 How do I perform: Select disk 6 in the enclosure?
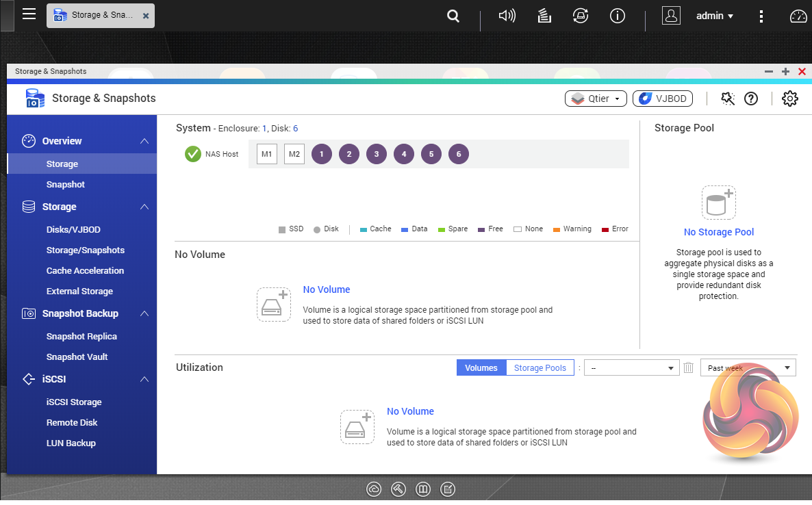458,154
